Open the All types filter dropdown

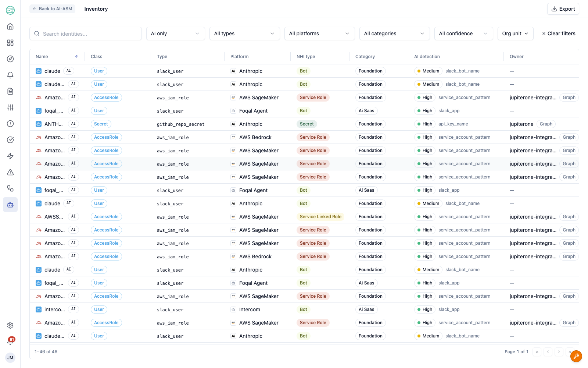click(245, 33)
